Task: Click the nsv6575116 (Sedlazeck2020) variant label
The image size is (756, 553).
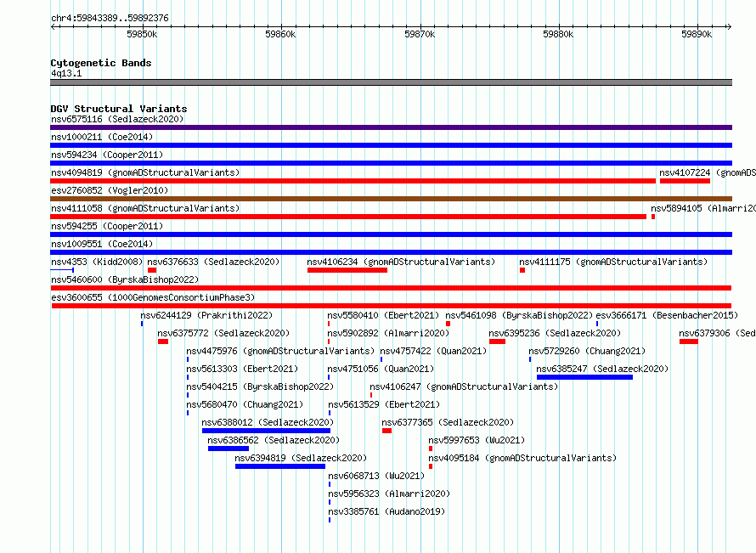Action: pos(117,119)
